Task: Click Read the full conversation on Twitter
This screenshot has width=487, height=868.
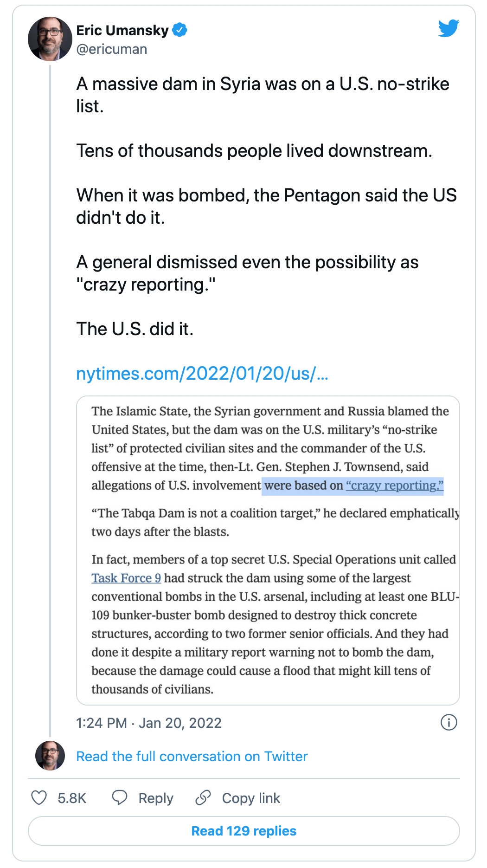Action: point(192,756)
